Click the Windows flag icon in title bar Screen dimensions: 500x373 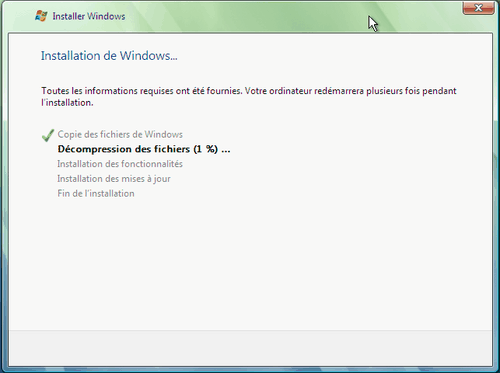(41, 16)
